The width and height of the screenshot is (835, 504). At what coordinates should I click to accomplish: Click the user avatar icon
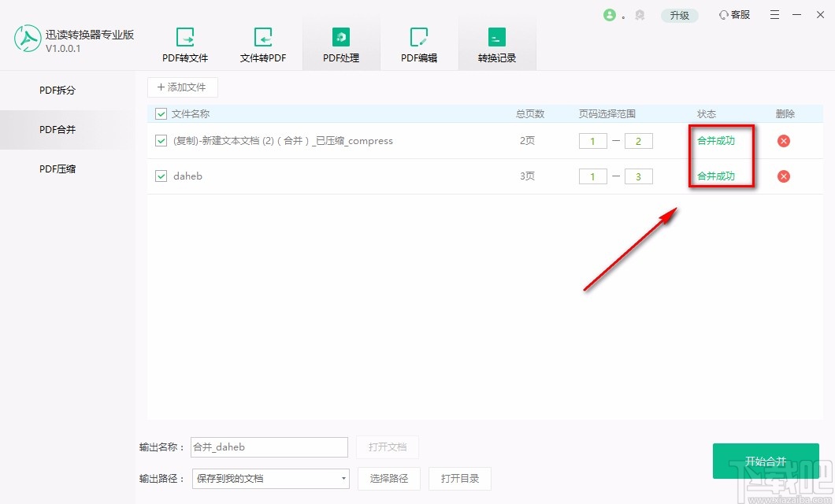click(x=611, y=14)
